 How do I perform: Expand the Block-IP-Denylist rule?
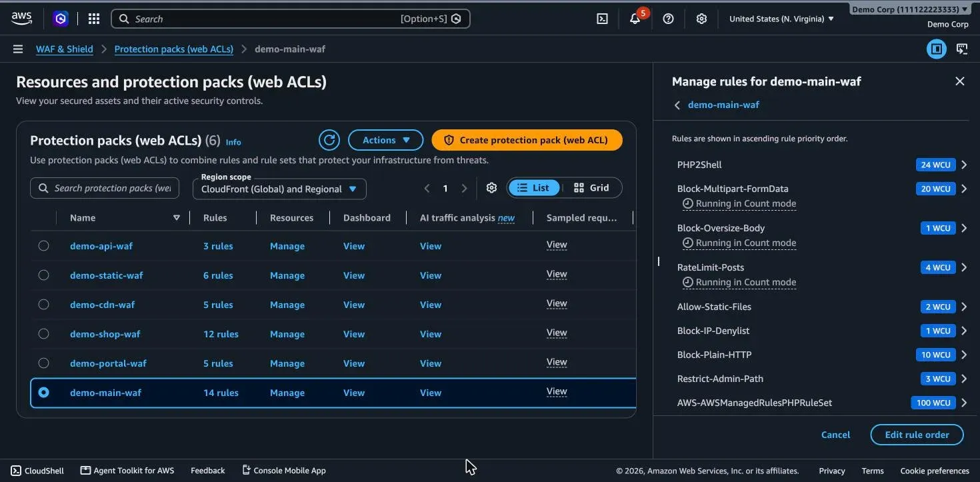(x=963, y=331)
